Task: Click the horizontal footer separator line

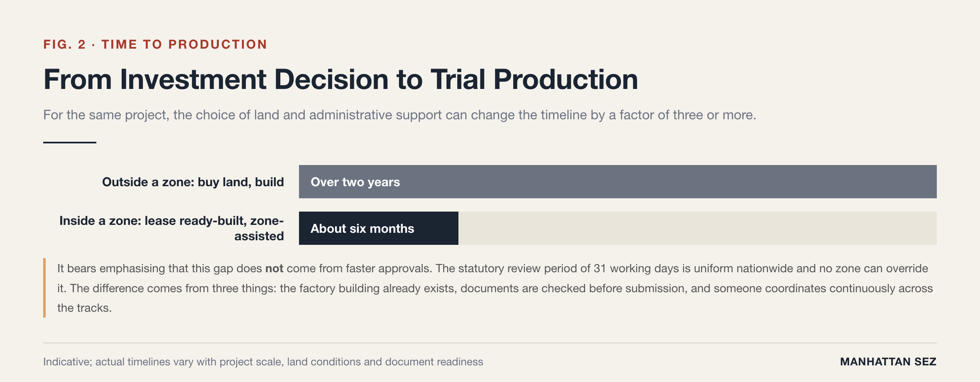Action: click(x=490, y=343)
